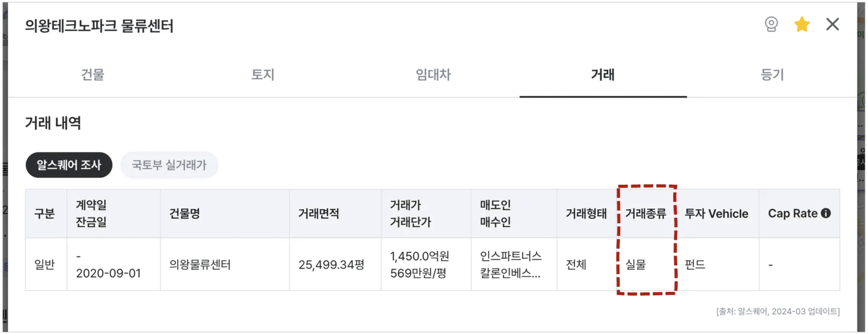
Task: Click the 1,450.0억원 transaction price cell
Action: [x=420, y=256]
